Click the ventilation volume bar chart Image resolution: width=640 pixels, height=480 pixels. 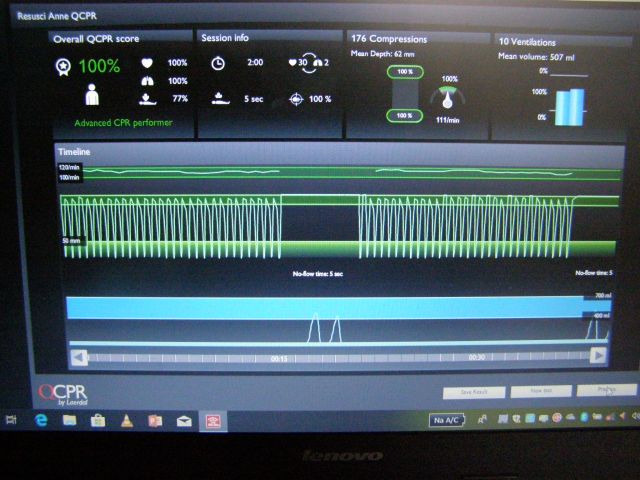click(x=567, y=107)
